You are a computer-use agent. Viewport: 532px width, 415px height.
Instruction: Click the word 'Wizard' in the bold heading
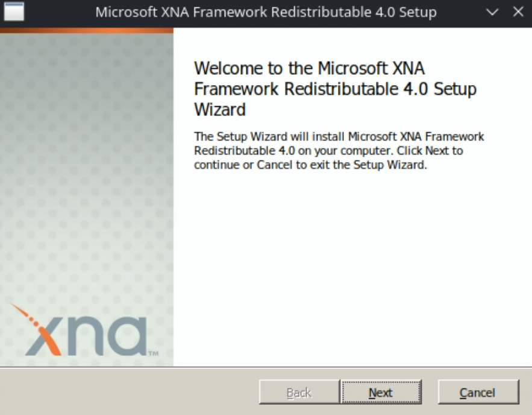(x=220, y=110)
